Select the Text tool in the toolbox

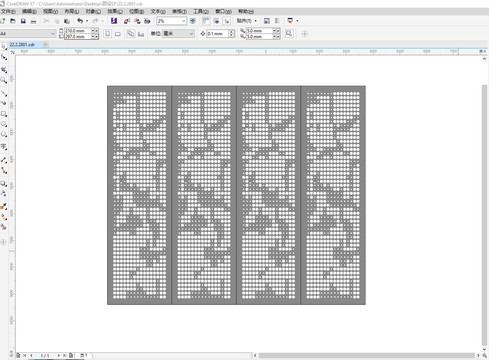(x=4, y=147)
